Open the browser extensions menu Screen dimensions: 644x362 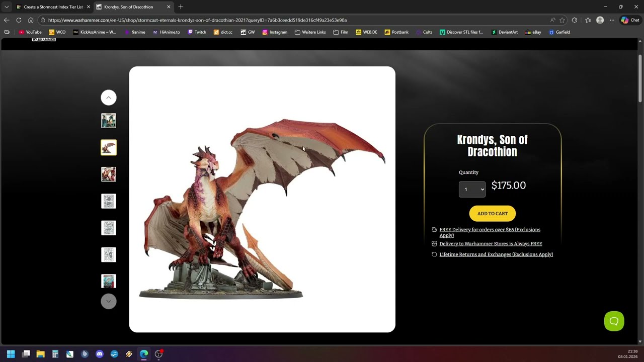(x=575, y=20)
